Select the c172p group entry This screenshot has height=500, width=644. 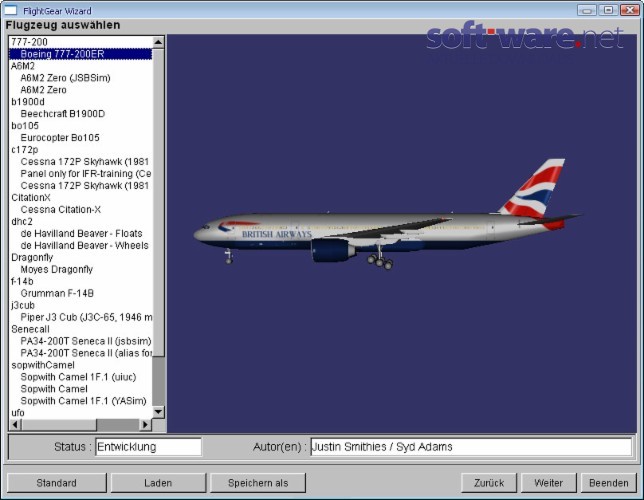pyautogui.click(x=80, y=150)
